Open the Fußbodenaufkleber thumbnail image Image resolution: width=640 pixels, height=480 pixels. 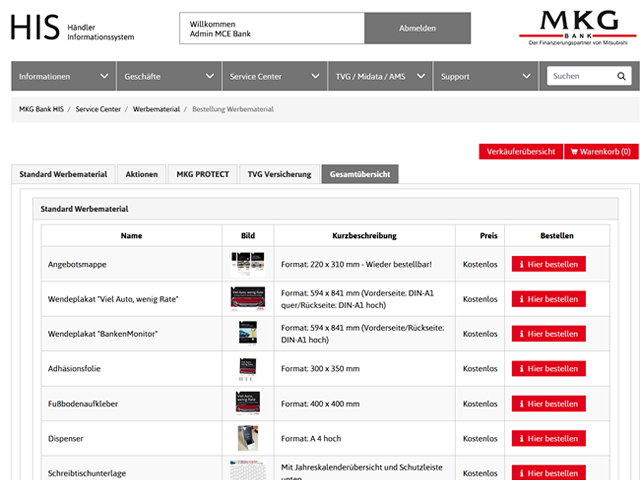pyautogui.click(x=248, y=403)
